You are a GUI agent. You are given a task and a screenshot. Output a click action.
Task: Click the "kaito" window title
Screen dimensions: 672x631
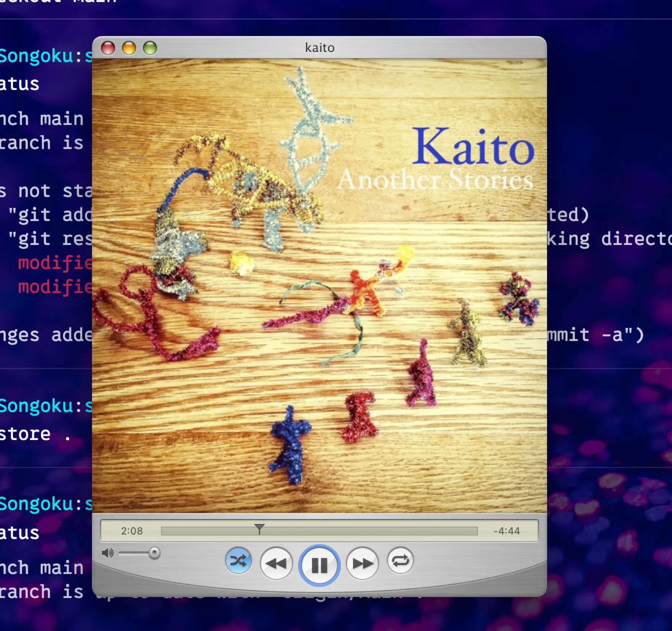pos(320,48)
